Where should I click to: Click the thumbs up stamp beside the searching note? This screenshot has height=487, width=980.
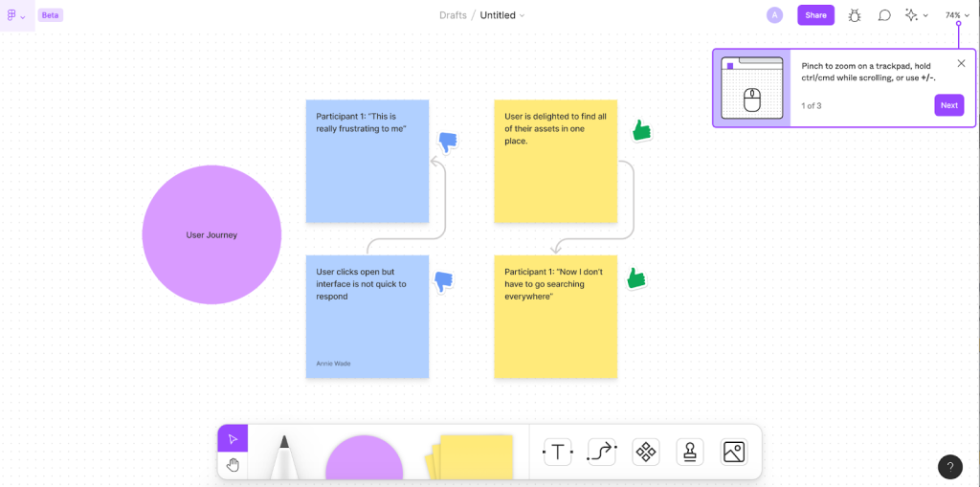point(636,278)
